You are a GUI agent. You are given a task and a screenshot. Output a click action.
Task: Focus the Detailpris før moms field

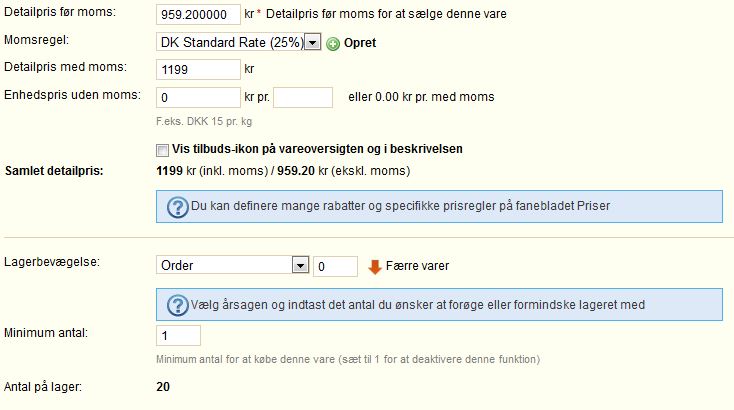pos(198,15)
